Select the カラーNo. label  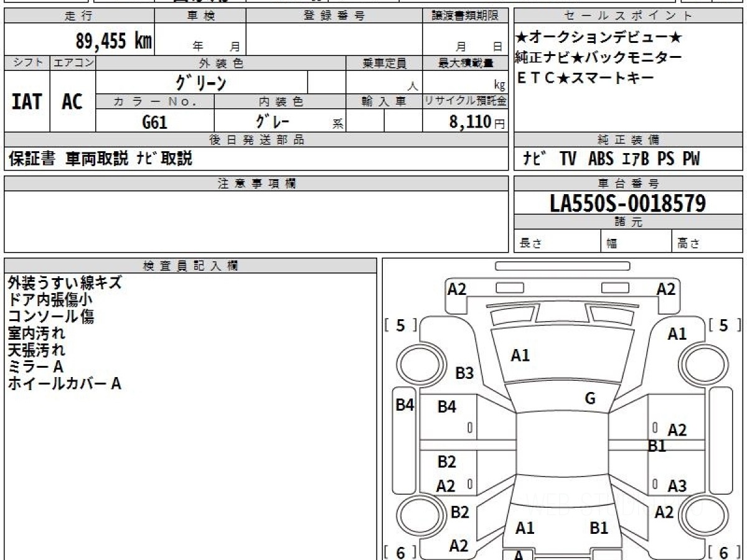coord(155,101)
